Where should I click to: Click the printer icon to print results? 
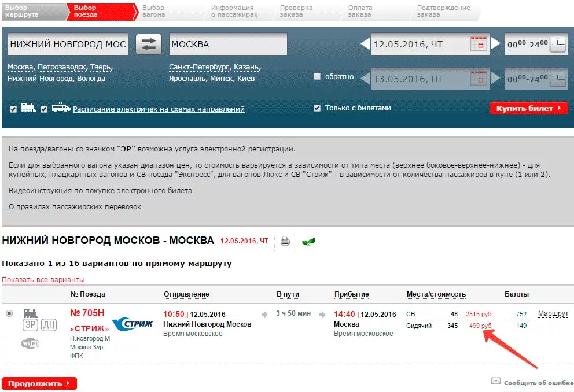[x=285, y=241]
